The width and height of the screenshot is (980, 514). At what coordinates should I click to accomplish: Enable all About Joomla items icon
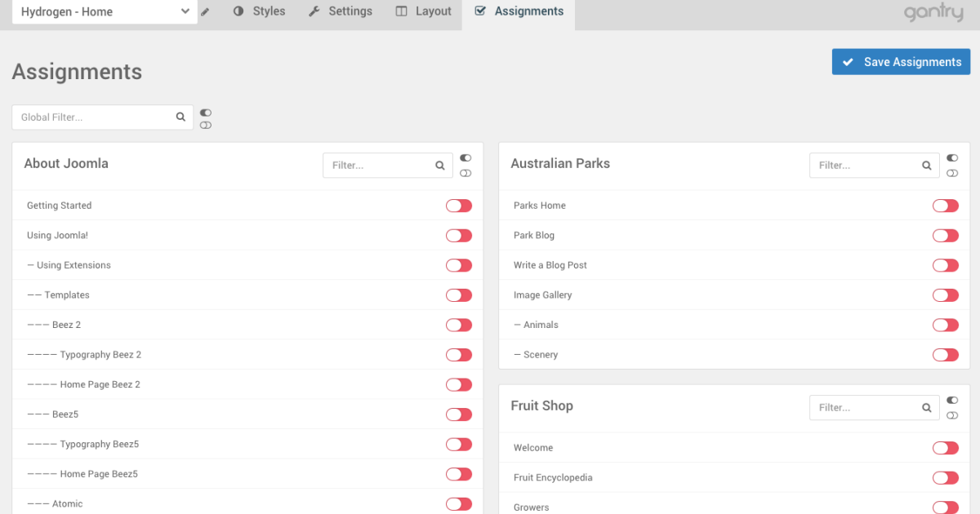[465, 157]
